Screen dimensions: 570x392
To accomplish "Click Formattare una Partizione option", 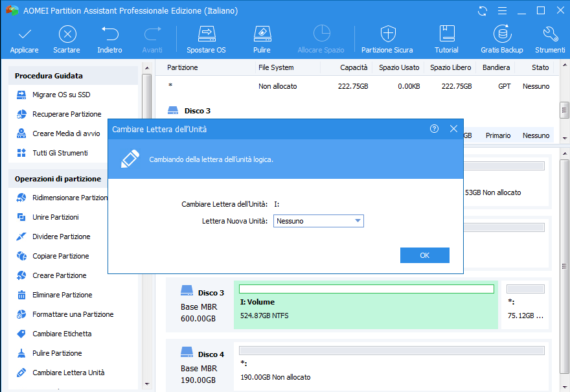I will point(73,314).
